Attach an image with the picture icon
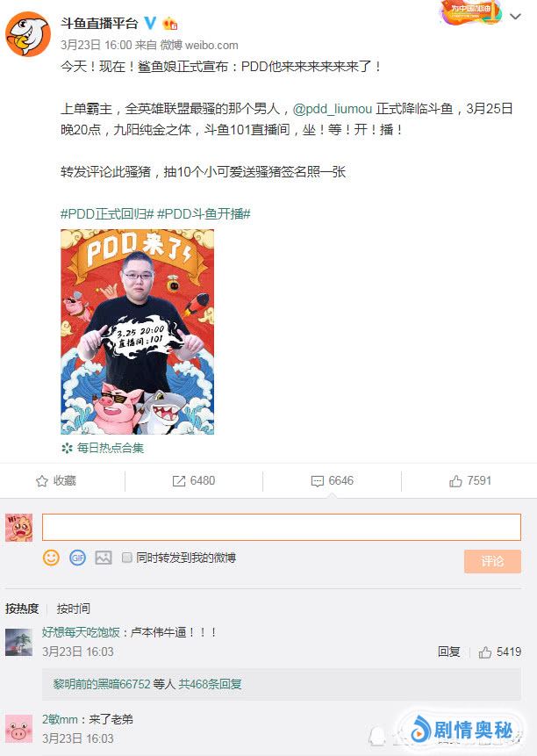The height and width of the screenshot is (756, 537). (x=104, y=558)
